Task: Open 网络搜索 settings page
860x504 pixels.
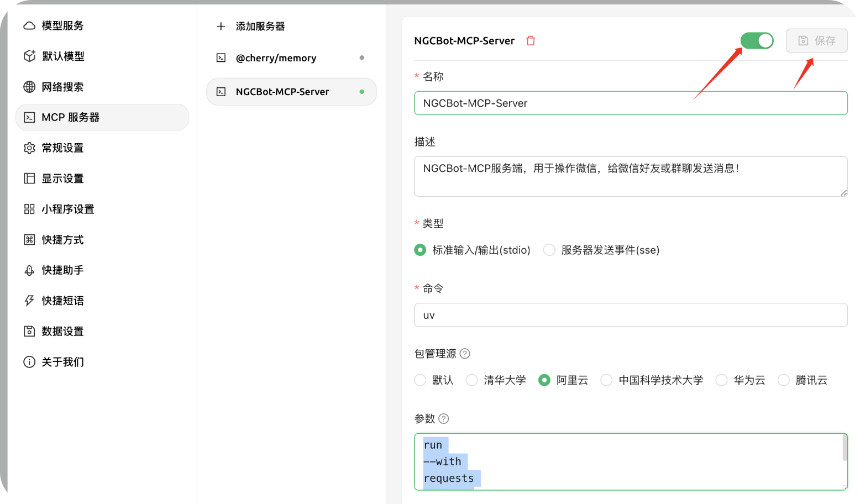Action: coord(102,87)
